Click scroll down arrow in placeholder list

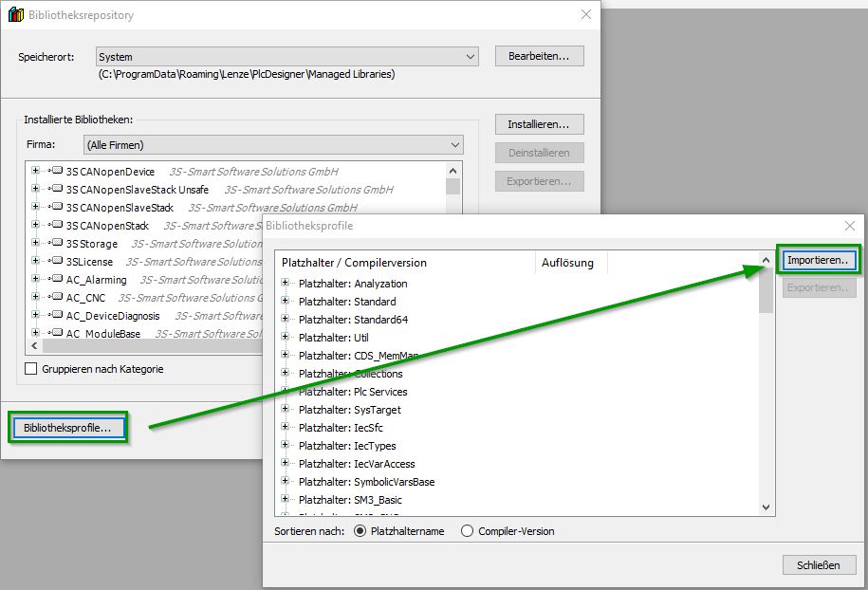(x=766, y=508)
